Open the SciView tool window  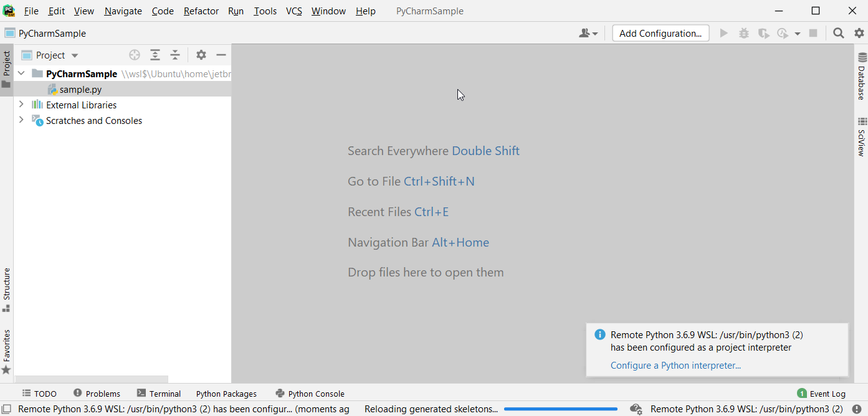862,136
